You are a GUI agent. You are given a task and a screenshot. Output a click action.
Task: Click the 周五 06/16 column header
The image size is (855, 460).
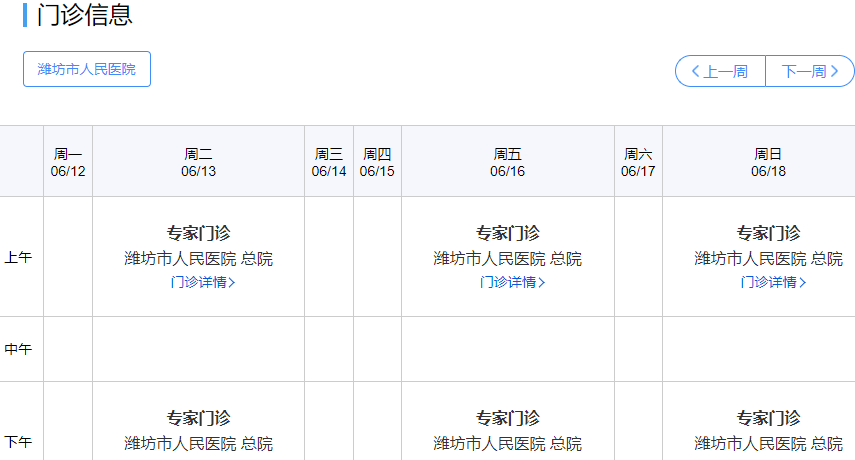(508, 162)
